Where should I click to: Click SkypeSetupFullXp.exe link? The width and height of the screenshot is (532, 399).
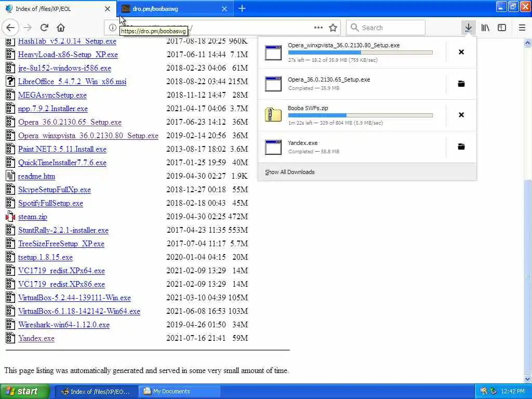tap(54, 190)
